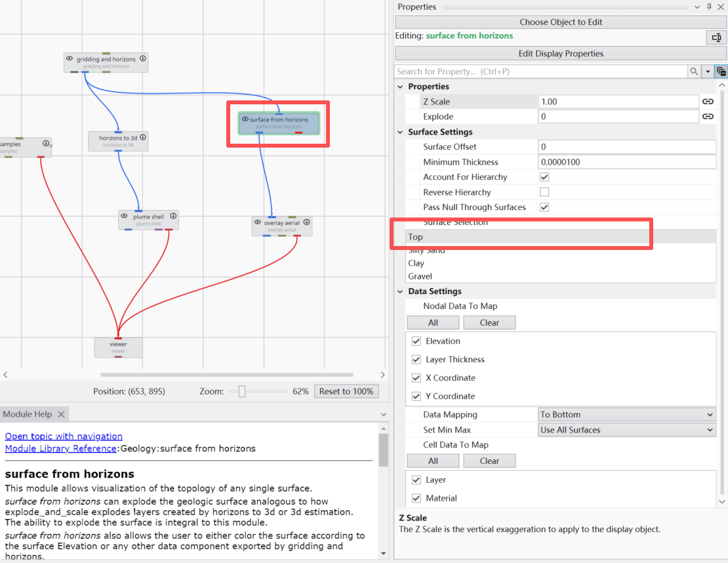Enable the Reverse Hierarchy checkbox

coord(544,192)
